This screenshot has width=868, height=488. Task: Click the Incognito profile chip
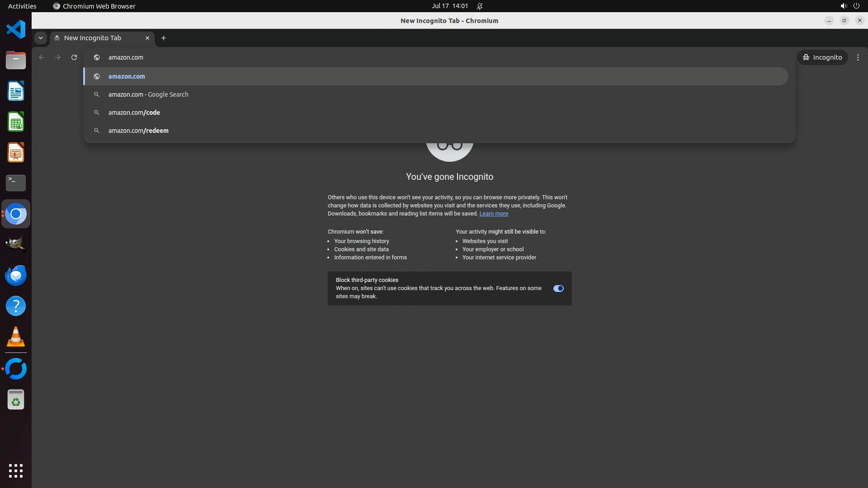pyautogui.click(x=822, y=57)
